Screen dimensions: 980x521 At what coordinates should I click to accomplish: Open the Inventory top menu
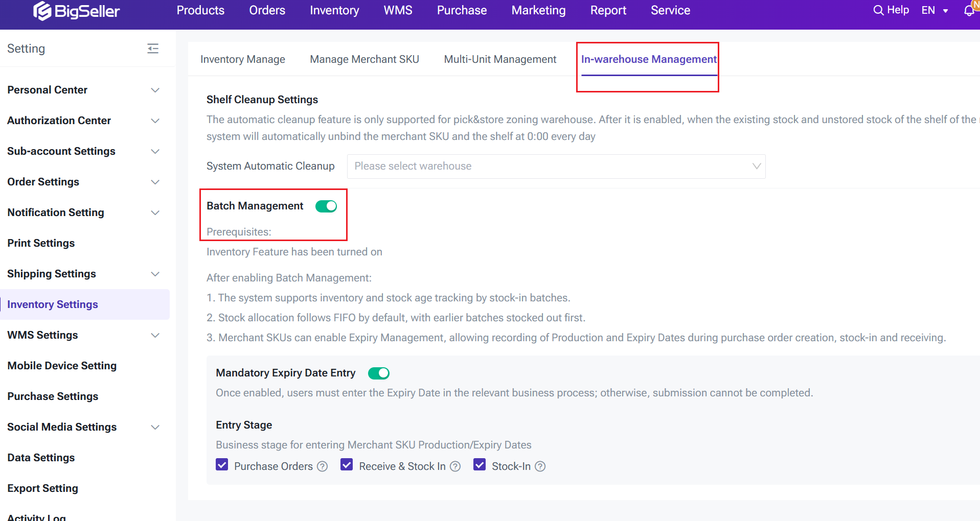click(334, 11)
